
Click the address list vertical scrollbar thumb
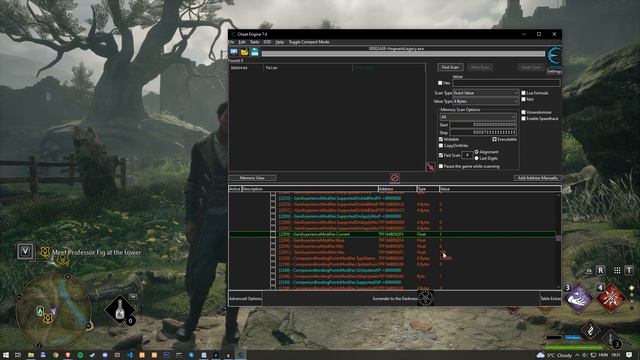[558, 238]
